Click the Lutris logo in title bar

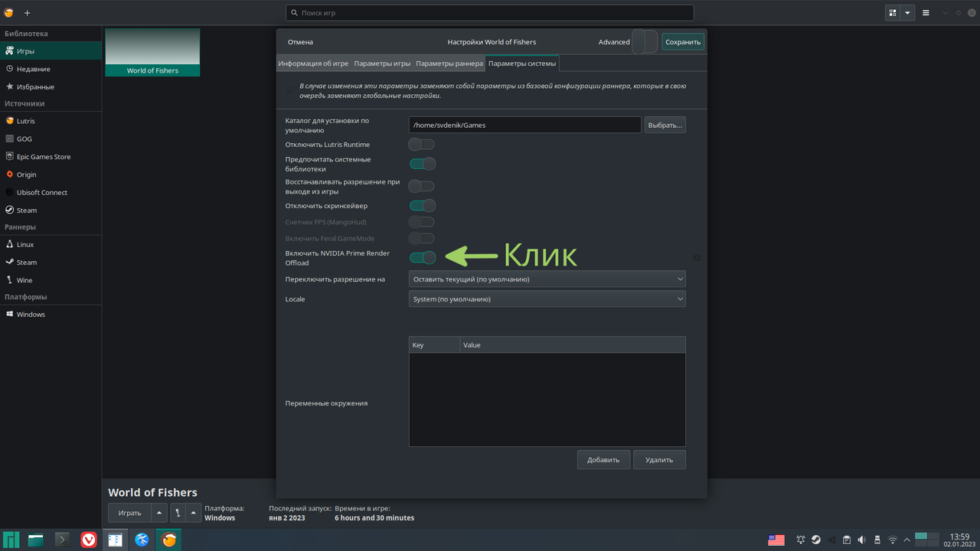(8, 13)
